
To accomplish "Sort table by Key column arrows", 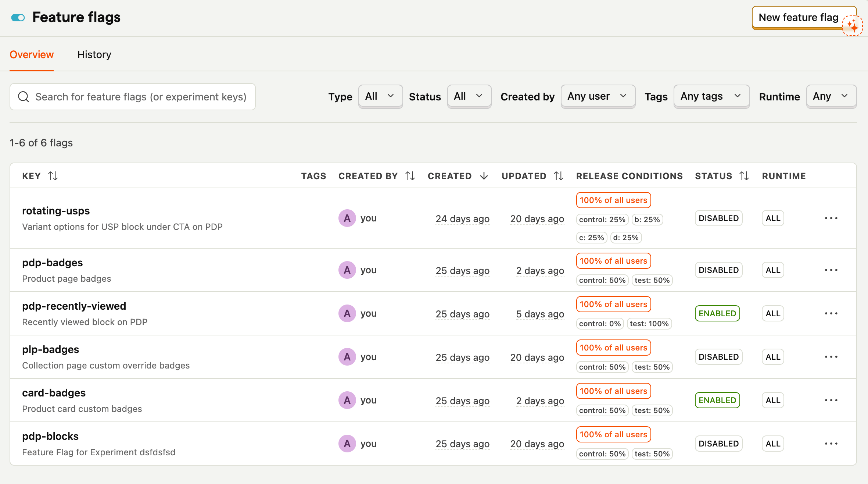I will (x=53, y=176).
